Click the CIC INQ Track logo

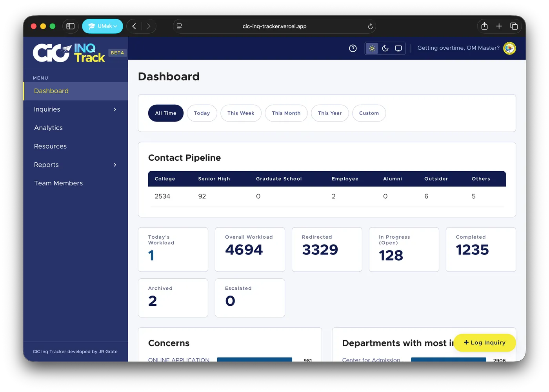[x=69, y=53]
